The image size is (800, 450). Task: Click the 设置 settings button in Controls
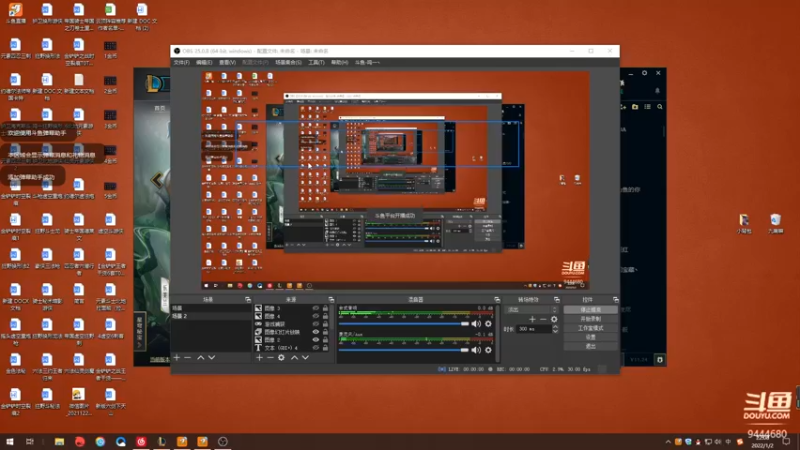(x=591, y=337)
